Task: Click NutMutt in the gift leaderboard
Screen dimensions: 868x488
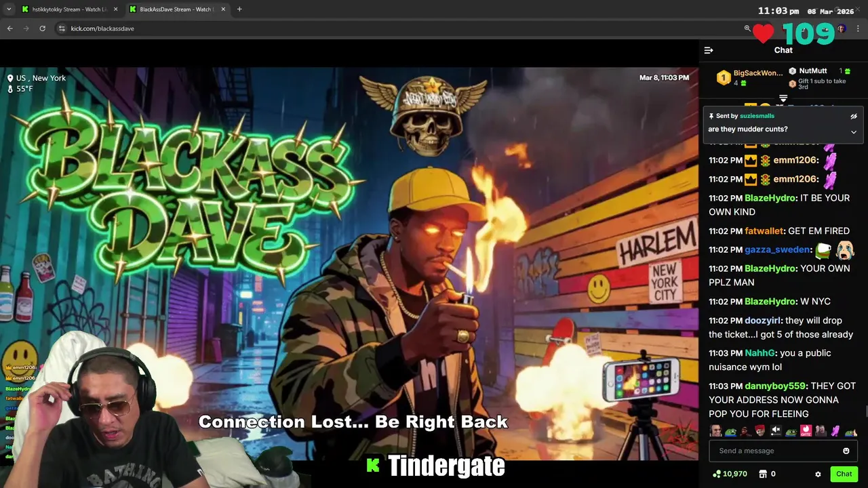Action: coord(812,70)
